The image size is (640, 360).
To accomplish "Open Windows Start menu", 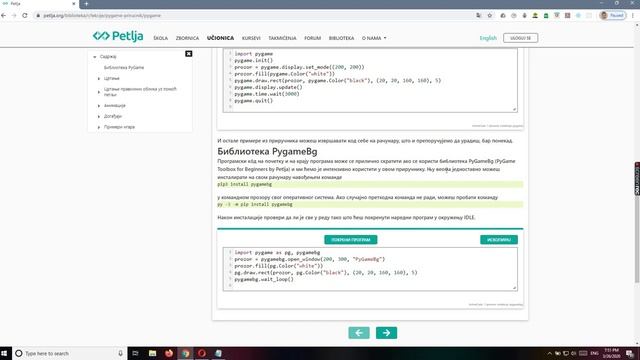I will (x=4, y=353).
